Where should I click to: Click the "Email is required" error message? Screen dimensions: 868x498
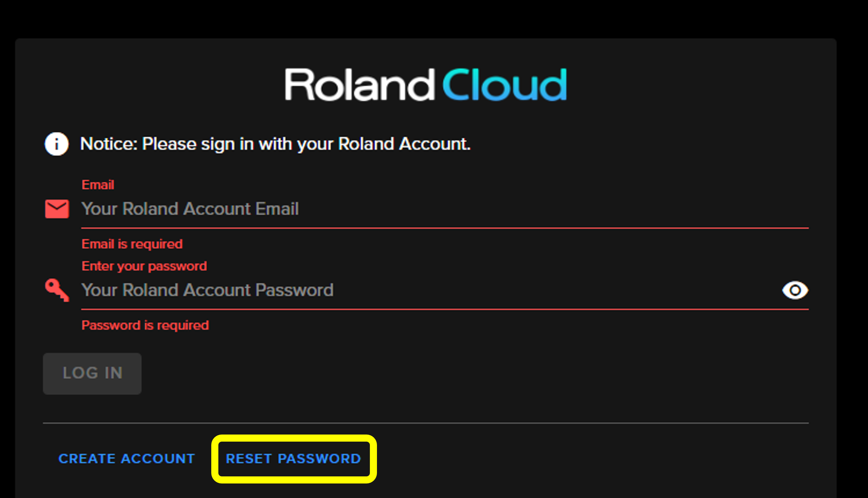pyautogui.click(x=132, y=244)
